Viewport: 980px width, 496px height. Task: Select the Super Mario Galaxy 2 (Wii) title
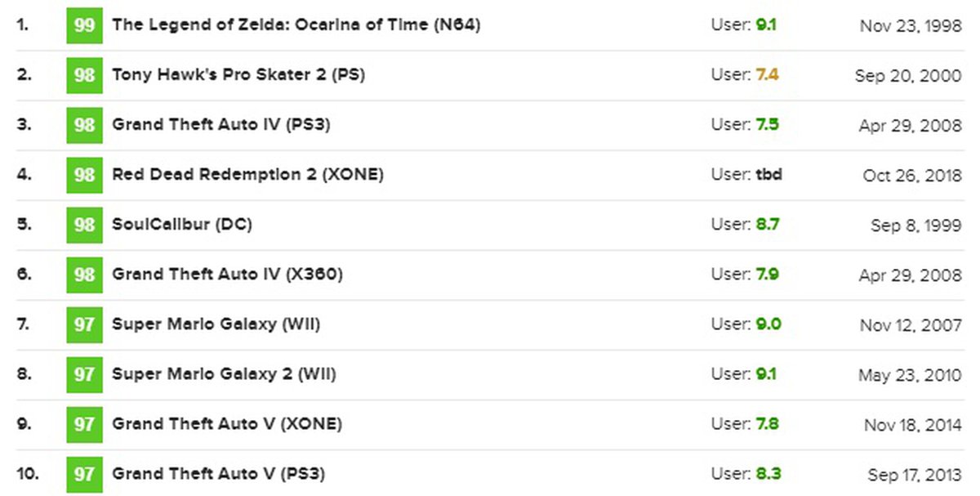click(224, 374)
